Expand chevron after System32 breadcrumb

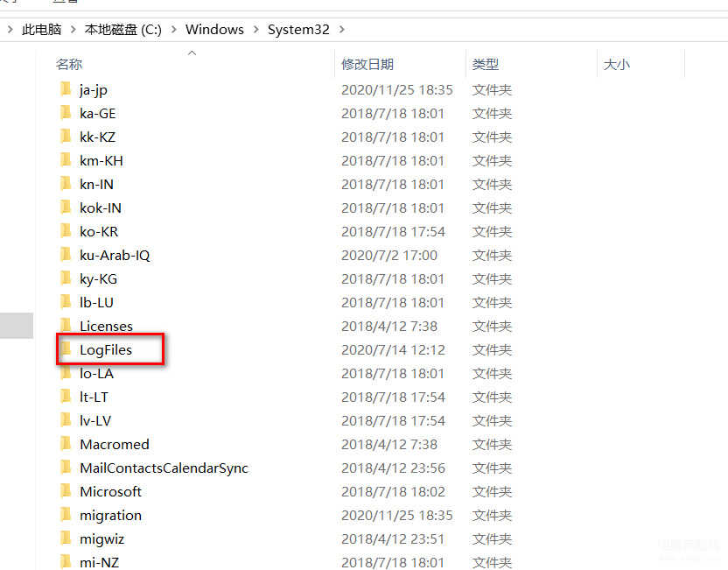point(342,30)
